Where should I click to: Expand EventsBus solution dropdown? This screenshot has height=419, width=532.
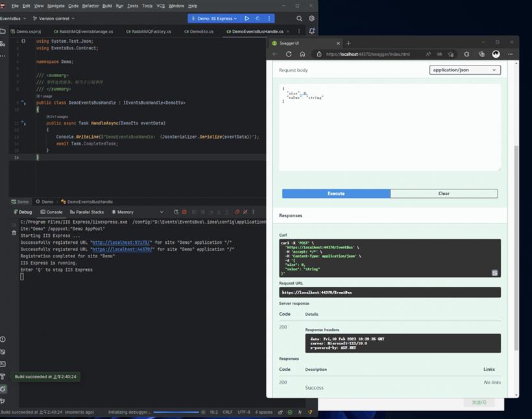pyautogui.click(x=13, y=18)
